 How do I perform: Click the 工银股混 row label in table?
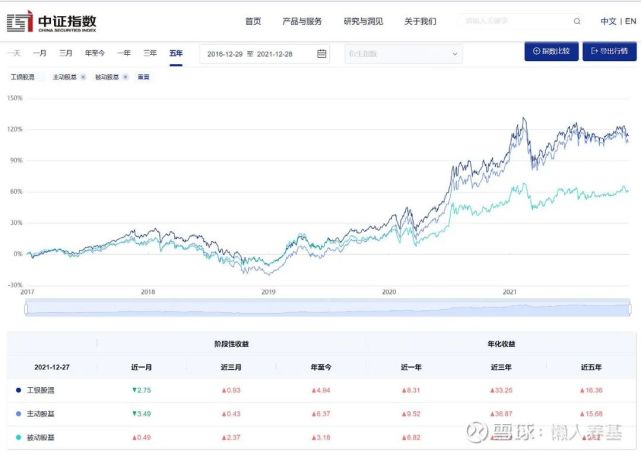[40, 390]
